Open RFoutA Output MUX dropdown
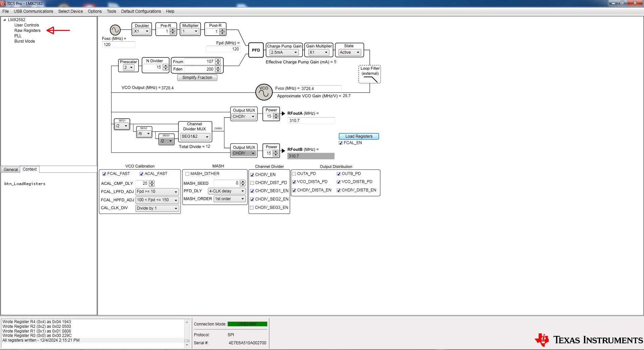The height and width of the screenshot is (350, 644). point(244,117)
